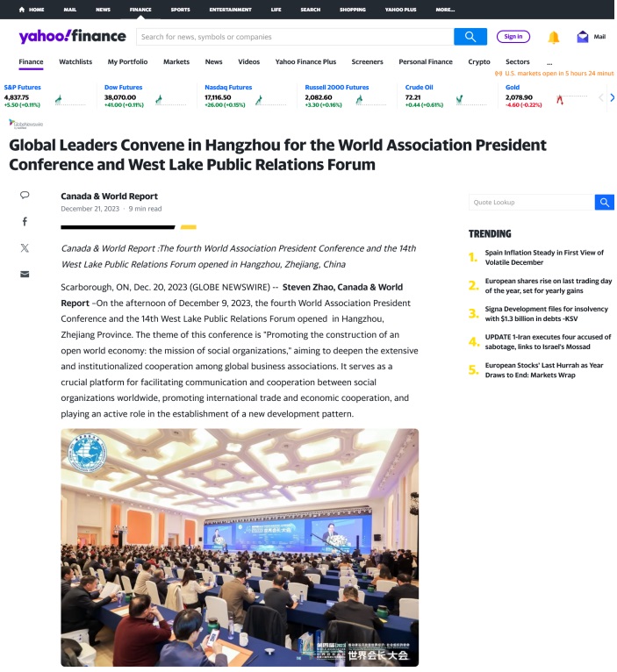Open the notifications bell icon
This screenshot has width=617, height=672.
[x=553, y=37]
